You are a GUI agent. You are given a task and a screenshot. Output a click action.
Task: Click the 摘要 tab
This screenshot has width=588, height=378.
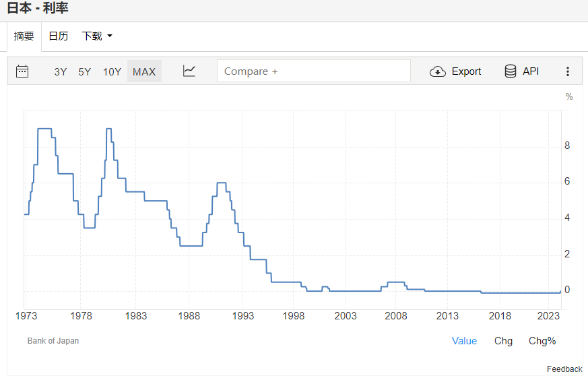click(x=24, y=36)
